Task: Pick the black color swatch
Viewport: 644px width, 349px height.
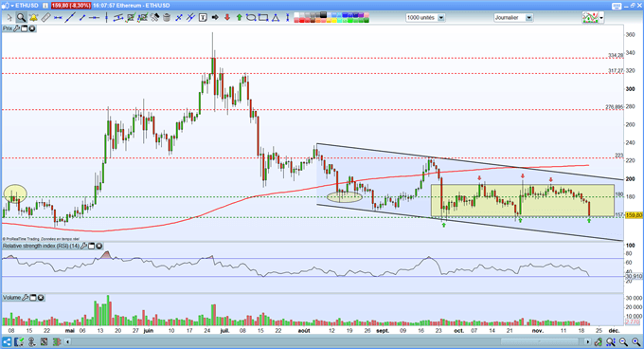Action: [323, 15]
